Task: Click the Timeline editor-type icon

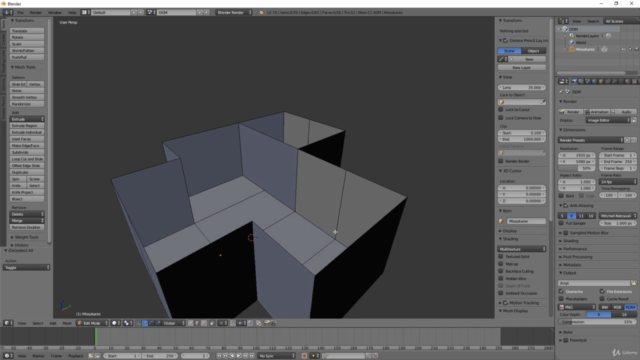Action: [8, 356]
